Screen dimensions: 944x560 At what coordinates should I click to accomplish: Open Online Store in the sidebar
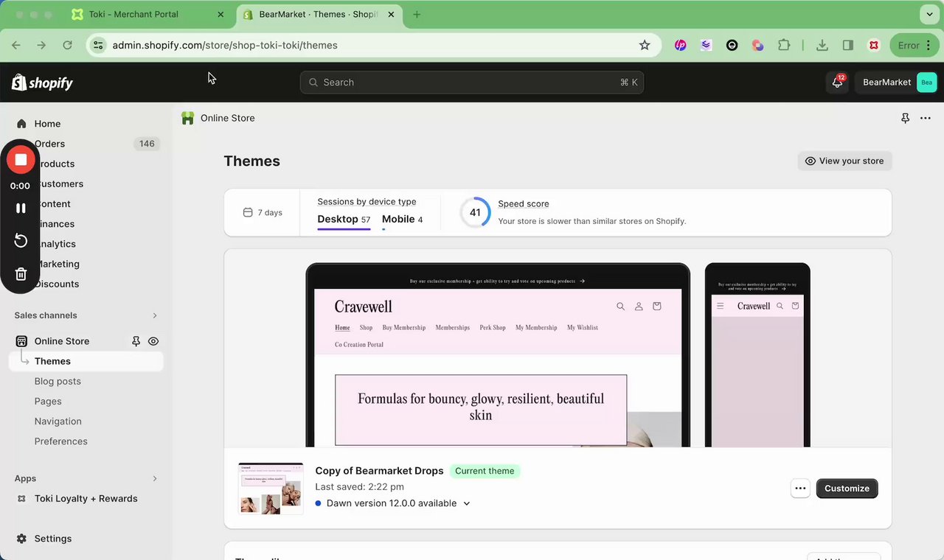click(x=62, y=341)
